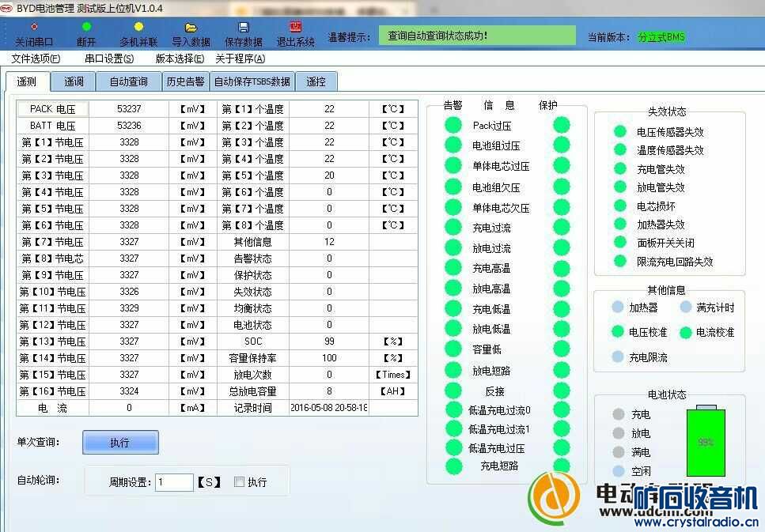Click the 第【16】节电压 value 3324
Viewport: 765px width, 532px height.
(129, 391)
